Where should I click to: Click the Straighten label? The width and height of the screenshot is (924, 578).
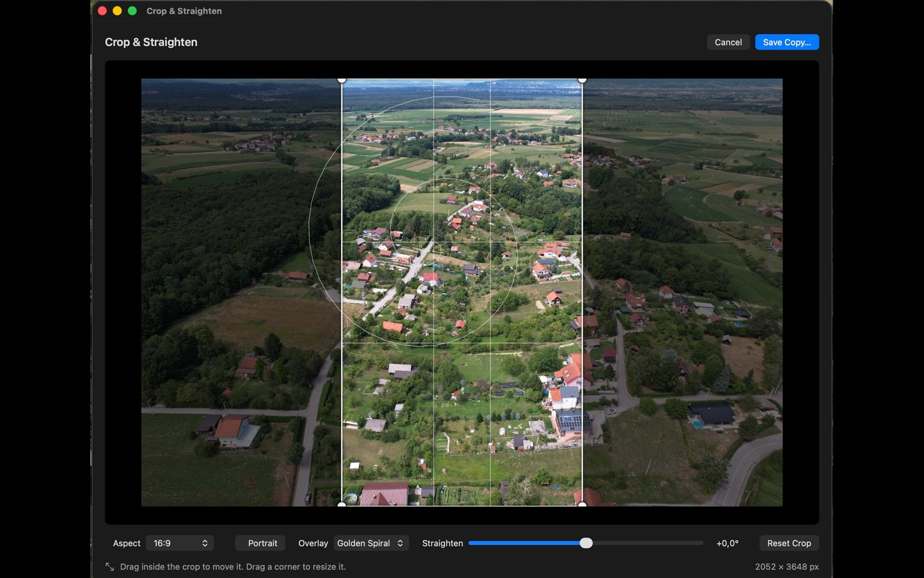[442, 543]
